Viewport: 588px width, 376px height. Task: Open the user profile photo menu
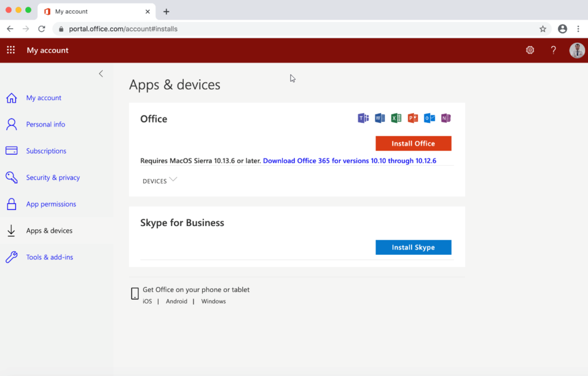pyautogui.click(x=577, y=51)
